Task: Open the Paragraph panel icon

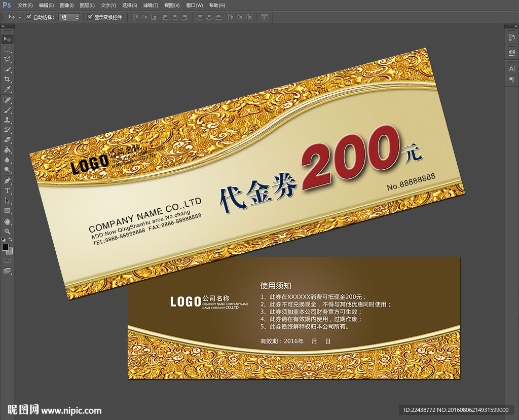Action: [x=512, y=80]
